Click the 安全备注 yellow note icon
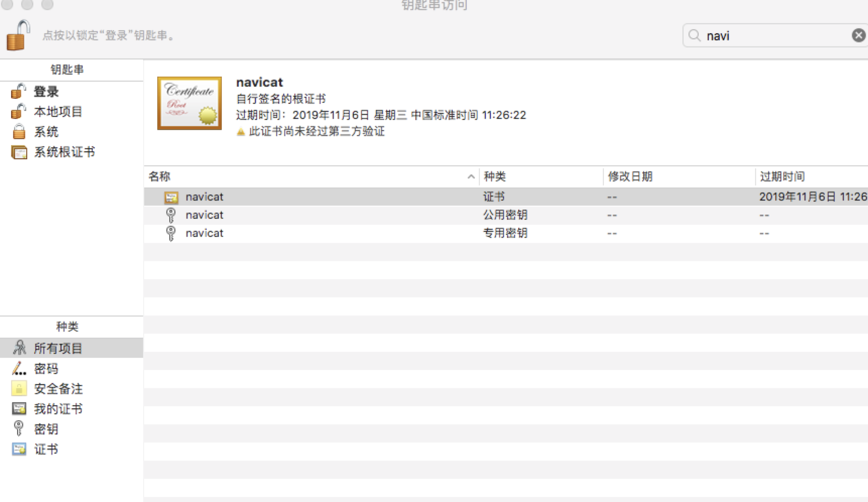 pyautogui.click(x=19, y=389)
